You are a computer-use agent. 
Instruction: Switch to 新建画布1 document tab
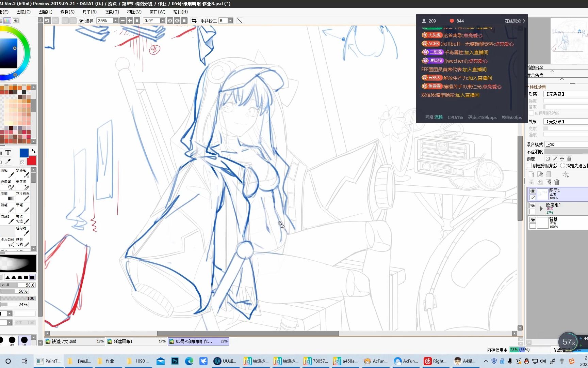tap(136, 341)
